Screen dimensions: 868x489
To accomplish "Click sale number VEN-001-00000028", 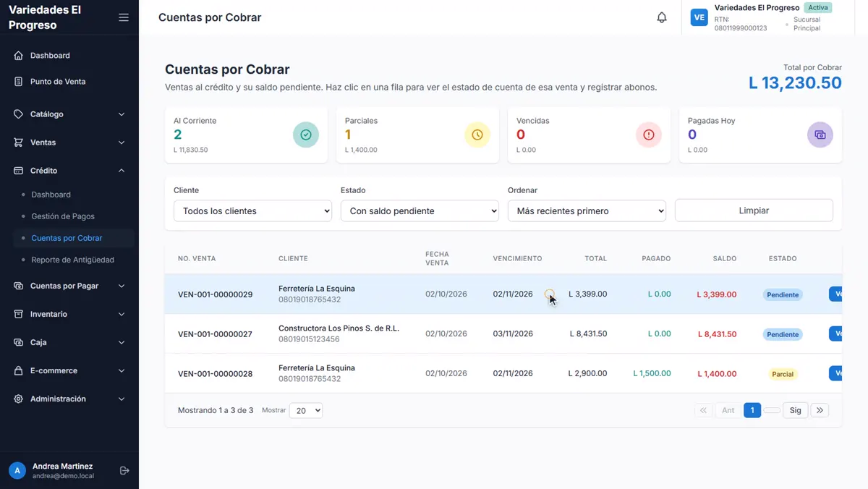I will point(215,374).
